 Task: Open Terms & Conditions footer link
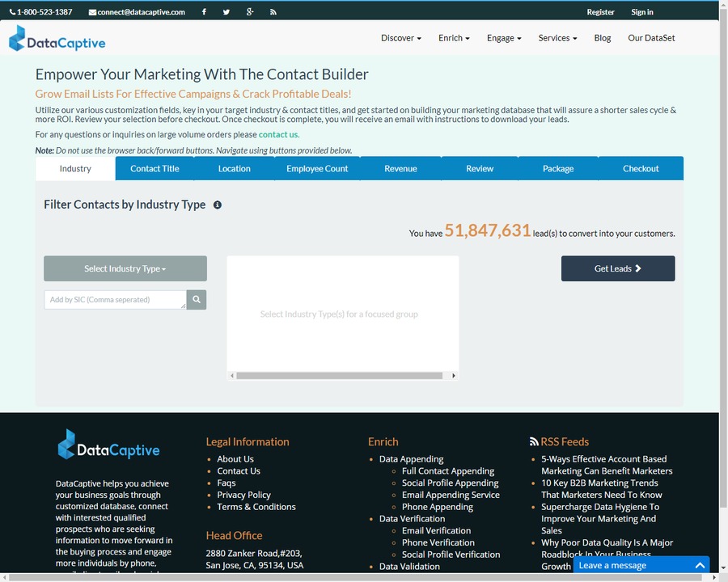[x=256, y=507]
